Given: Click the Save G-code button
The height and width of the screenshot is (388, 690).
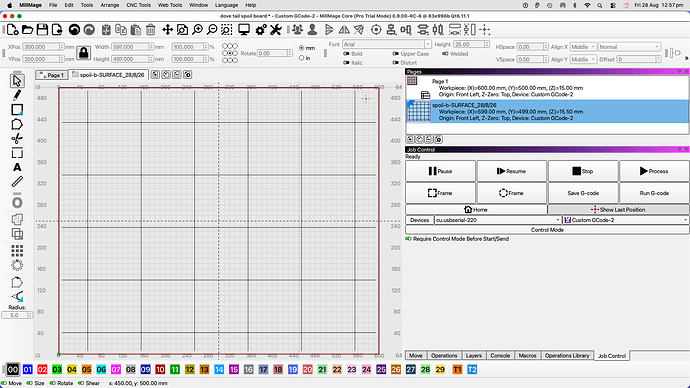Looking at the screenshot, I should coord(583,193).
